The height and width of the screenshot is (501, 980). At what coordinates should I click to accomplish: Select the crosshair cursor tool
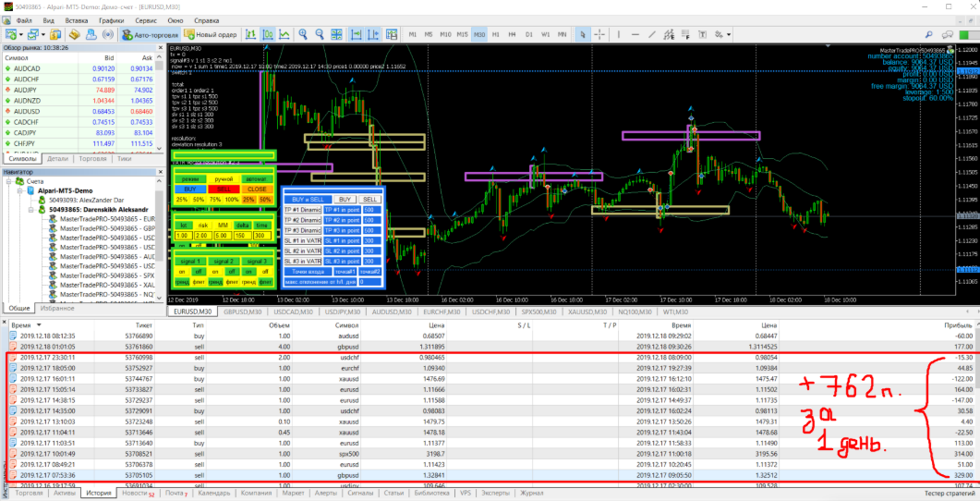pyautogui.click(x=599, y=34)
